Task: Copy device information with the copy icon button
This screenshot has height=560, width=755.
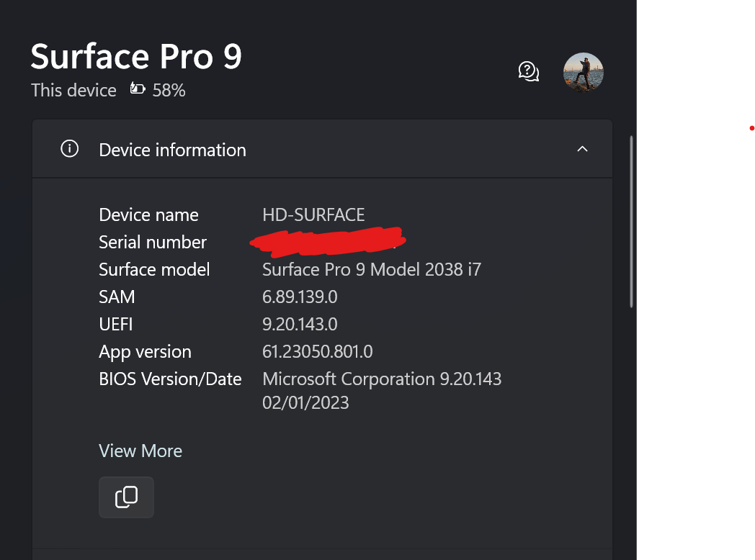Action: [x=126, y=497]
